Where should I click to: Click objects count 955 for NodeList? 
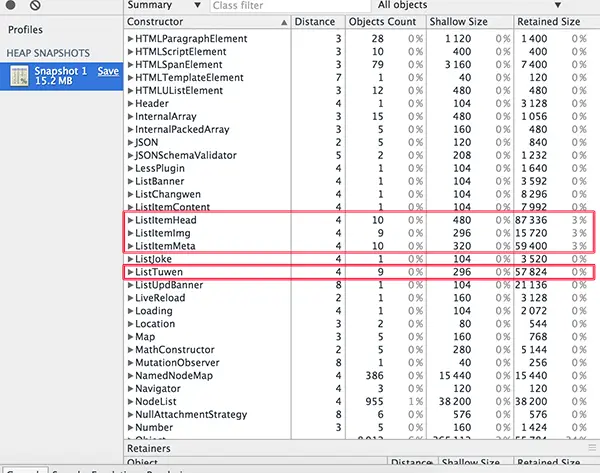pyautogui.click(x=374, y=402)
